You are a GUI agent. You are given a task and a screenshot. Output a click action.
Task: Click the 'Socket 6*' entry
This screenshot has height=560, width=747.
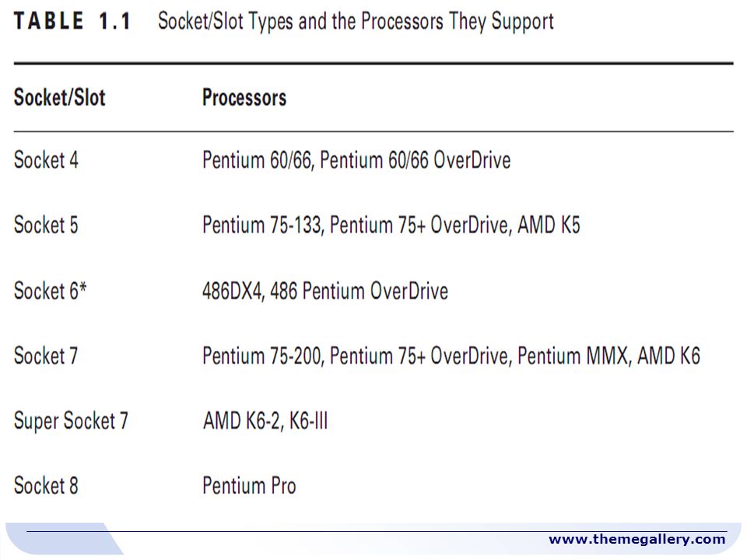pos(50,290)
